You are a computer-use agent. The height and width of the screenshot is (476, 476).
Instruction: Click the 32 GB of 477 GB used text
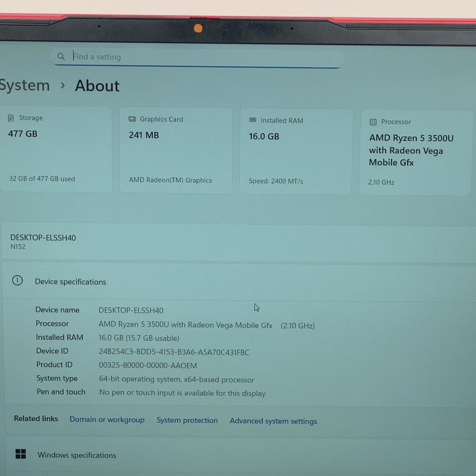point(42,179)
